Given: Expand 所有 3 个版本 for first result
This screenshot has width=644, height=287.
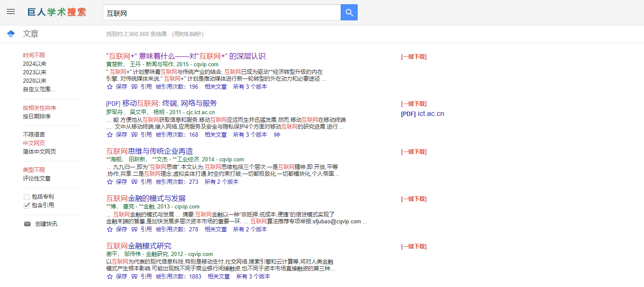Looking at the screenshot, I should [250, 87].
